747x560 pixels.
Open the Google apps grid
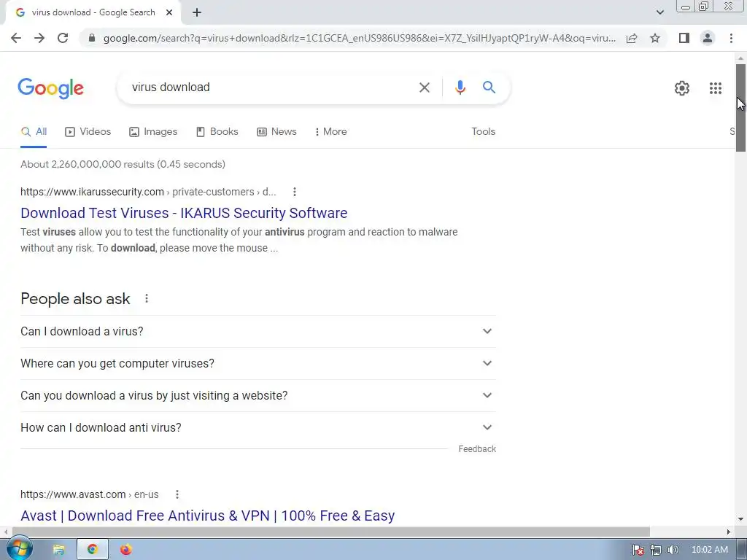[715, 88]
